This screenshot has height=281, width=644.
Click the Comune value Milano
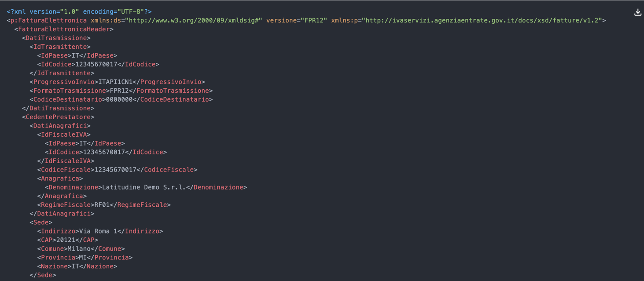[79, 249]
